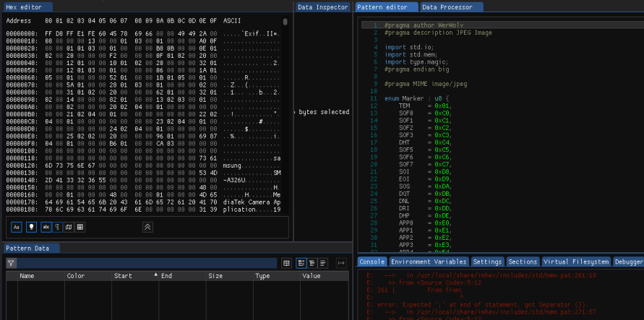Switch to the Data Processor tab

[x=451, y=7]
